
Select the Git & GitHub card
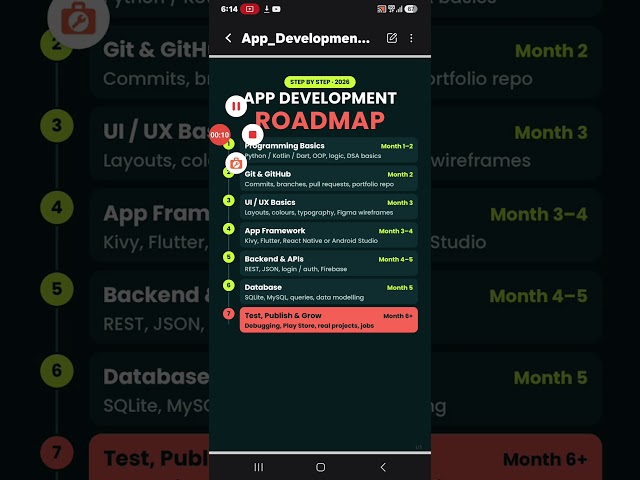tap(329, 178)
